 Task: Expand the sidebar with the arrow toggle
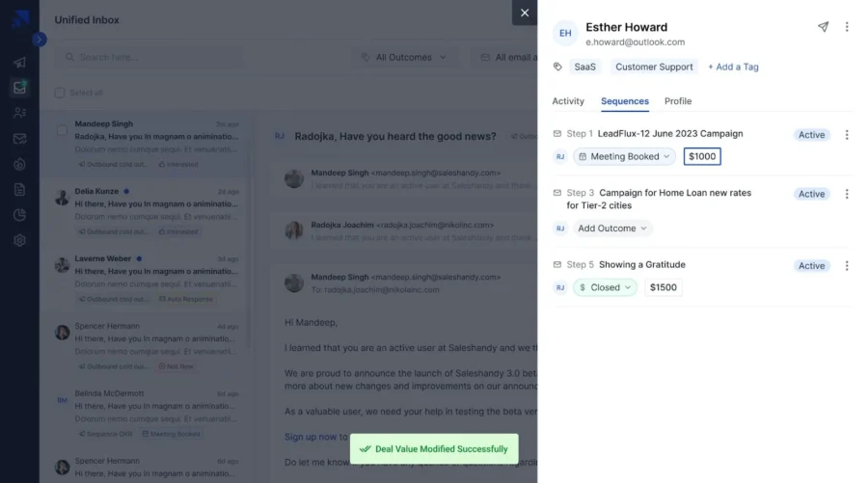tap(40, 40)
